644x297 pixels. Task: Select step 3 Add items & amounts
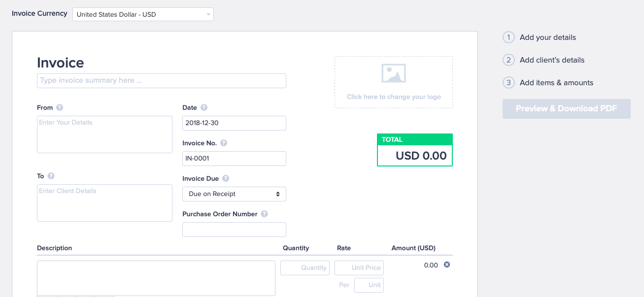[x=556, y=83]
